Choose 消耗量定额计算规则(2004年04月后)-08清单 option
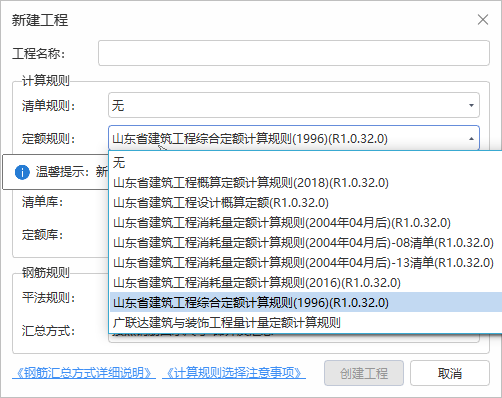The height and width of the screenshot is (398, 502). tap(306, 243)
